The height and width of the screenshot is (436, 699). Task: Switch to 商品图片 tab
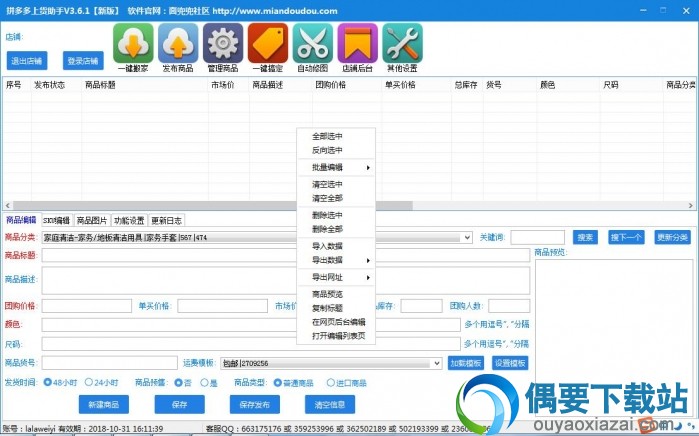(92, 221)
